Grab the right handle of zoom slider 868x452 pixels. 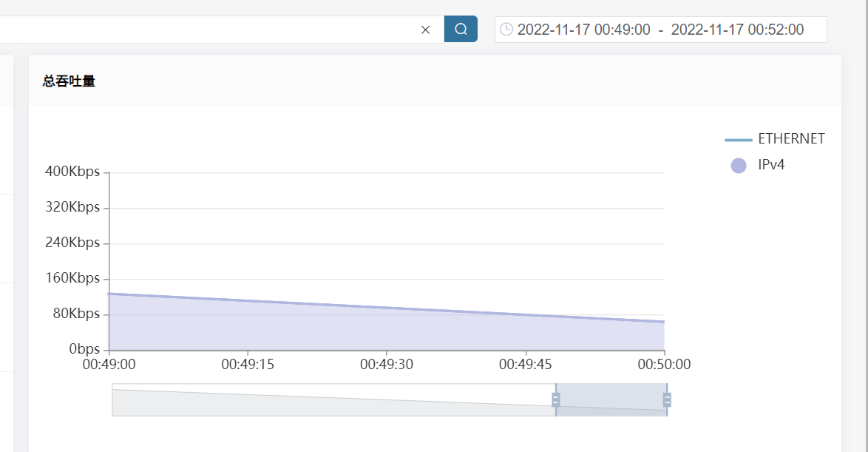(667, 399)
